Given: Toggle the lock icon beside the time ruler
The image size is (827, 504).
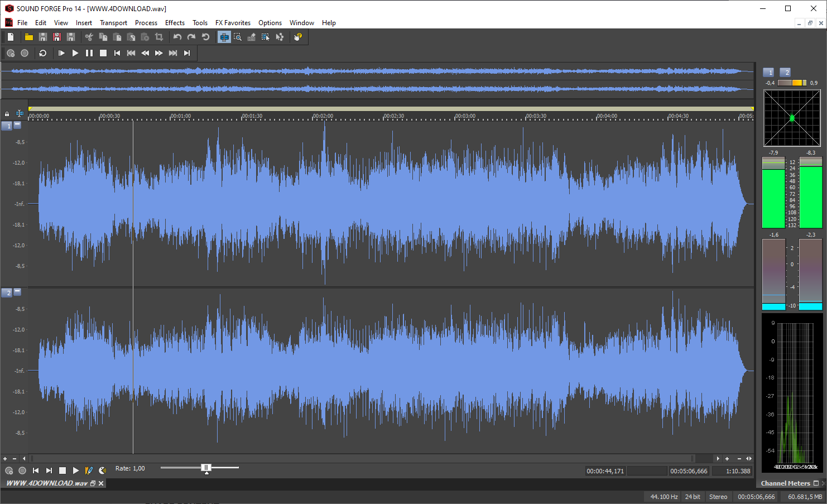Looking at the screenshot, I should pyautogui.click(x=7, y=114).
